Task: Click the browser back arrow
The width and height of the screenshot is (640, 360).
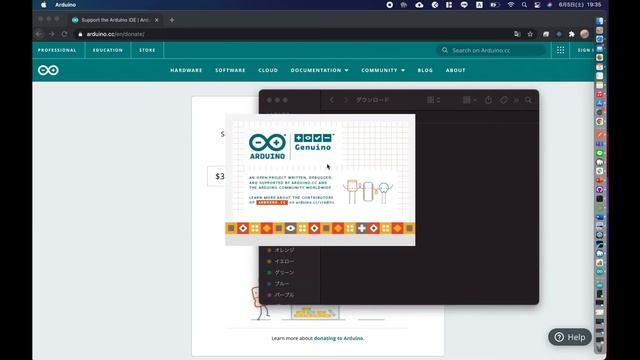Action: 39,34
